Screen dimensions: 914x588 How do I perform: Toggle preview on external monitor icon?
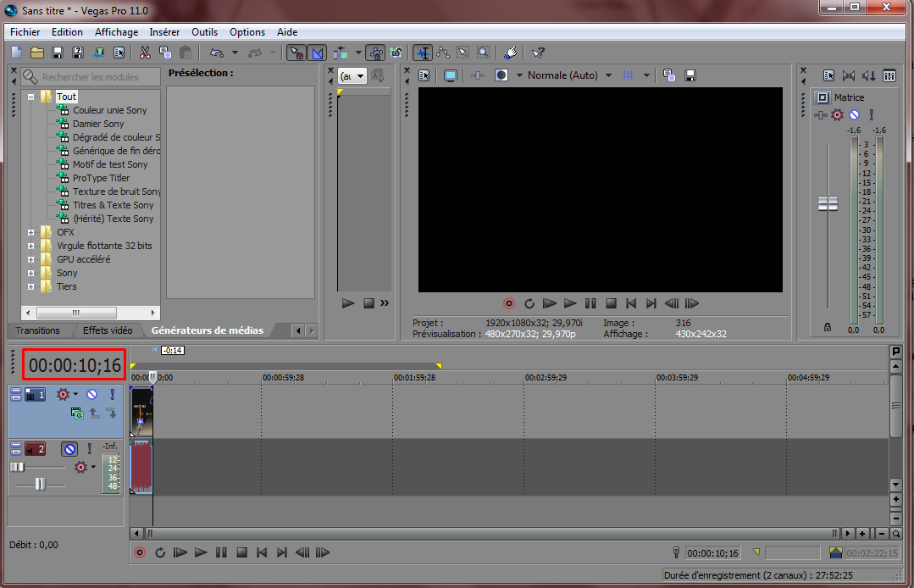pyautogui.click(x=450, y=75)
